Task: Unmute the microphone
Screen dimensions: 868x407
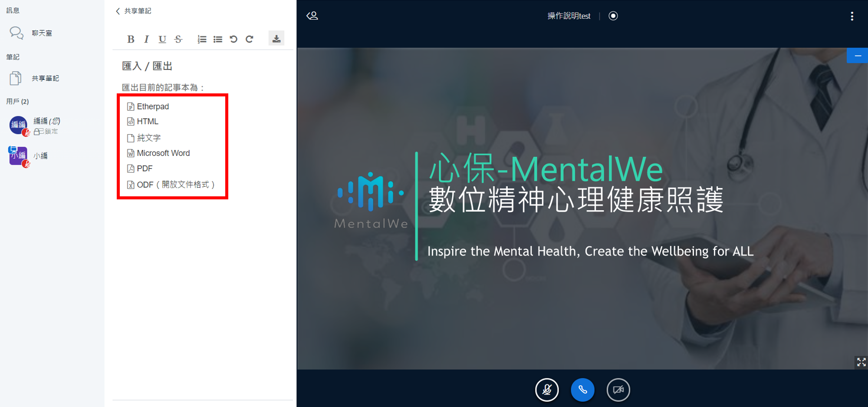Action: coord(547,390)
